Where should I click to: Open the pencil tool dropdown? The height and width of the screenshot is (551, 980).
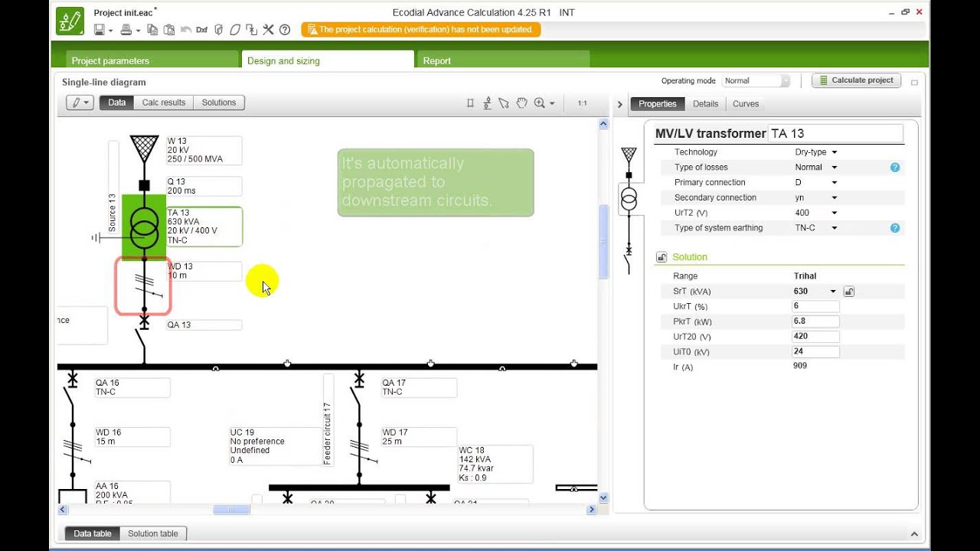(80, 103)
